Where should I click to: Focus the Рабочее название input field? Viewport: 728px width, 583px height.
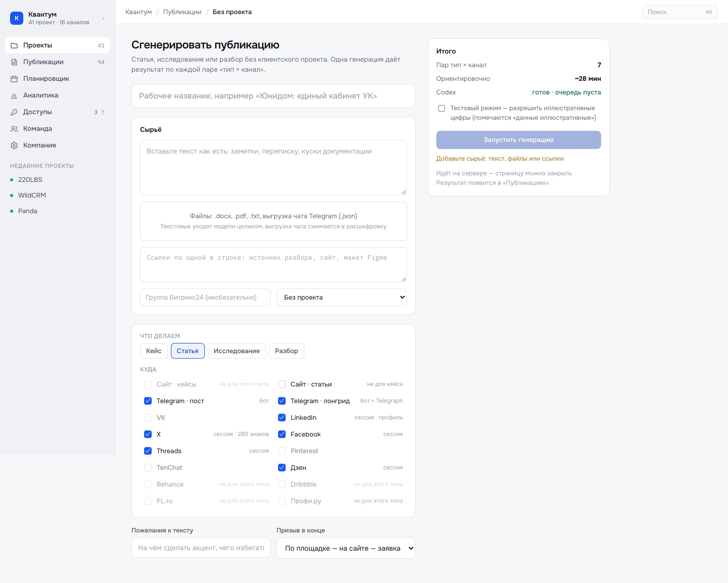273,96
